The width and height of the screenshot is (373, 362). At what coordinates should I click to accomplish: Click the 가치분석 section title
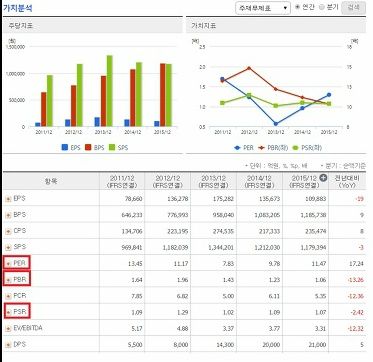(18, 8)
